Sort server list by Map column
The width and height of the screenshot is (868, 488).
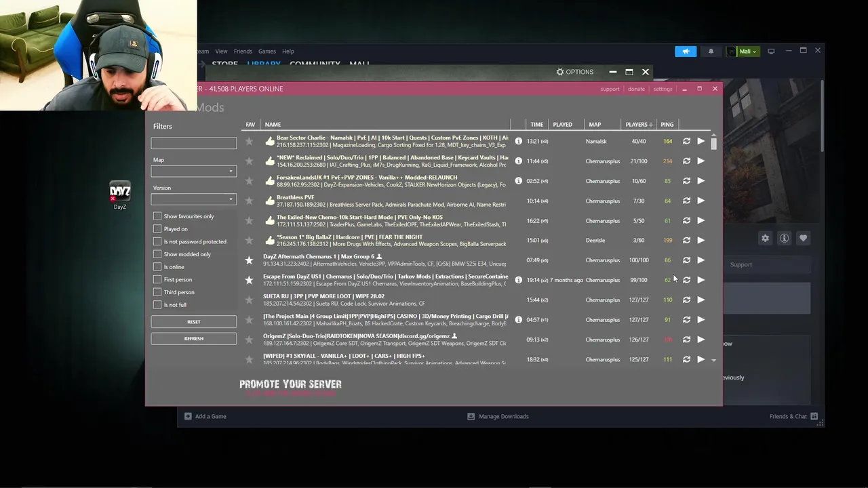point(595,125)
